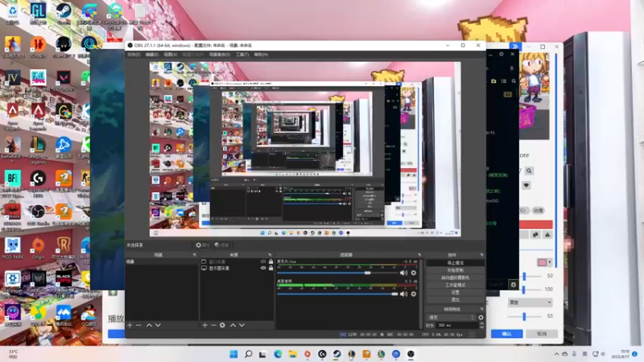
Task: Open 视图(V) menu in OBS
Action: pyautogui.click(x=170, y=55)
